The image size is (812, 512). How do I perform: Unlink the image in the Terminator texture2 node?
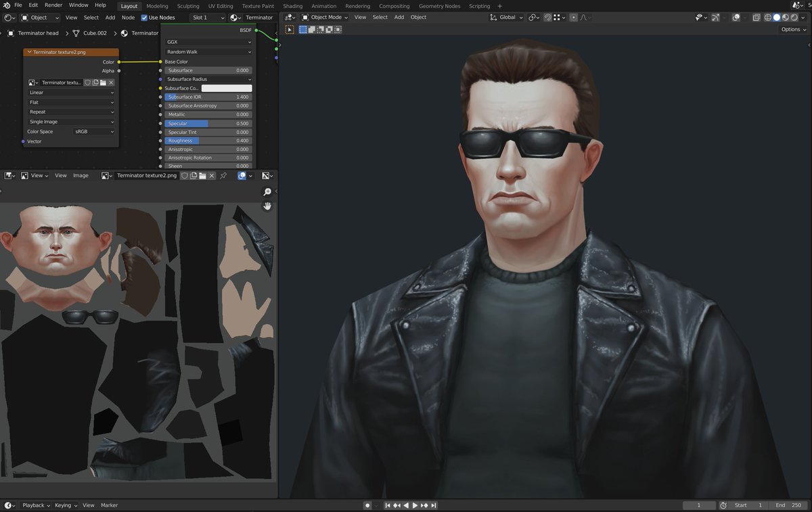(111, 83)
